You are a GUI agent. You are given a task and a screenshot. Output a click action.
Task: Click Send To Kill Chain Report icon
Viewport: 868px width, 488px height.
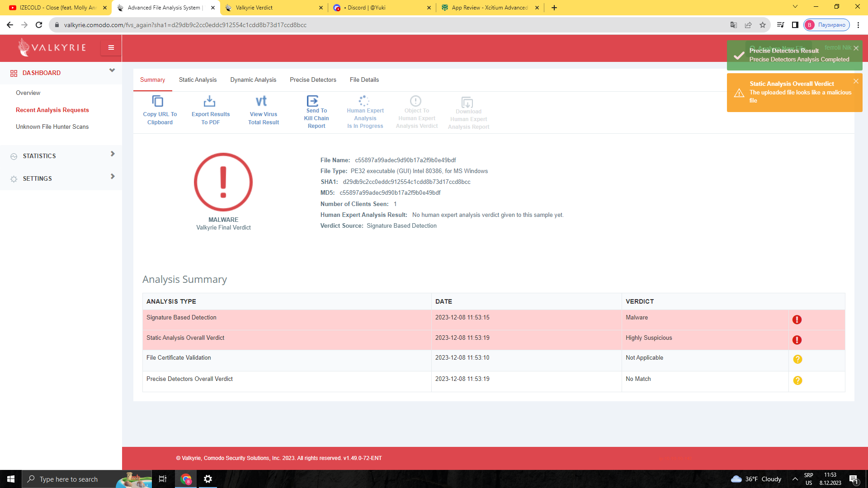pos(313,101)
